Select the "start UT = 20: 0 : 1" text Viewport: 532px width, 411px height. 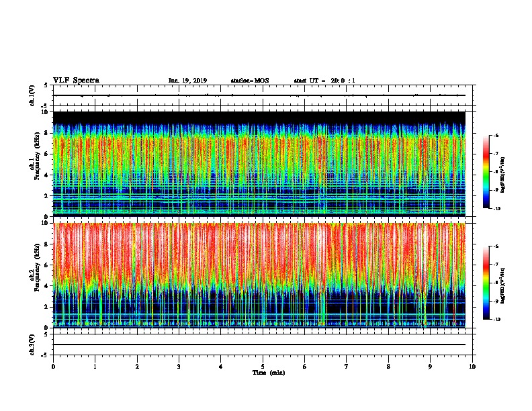click(324, 81)
